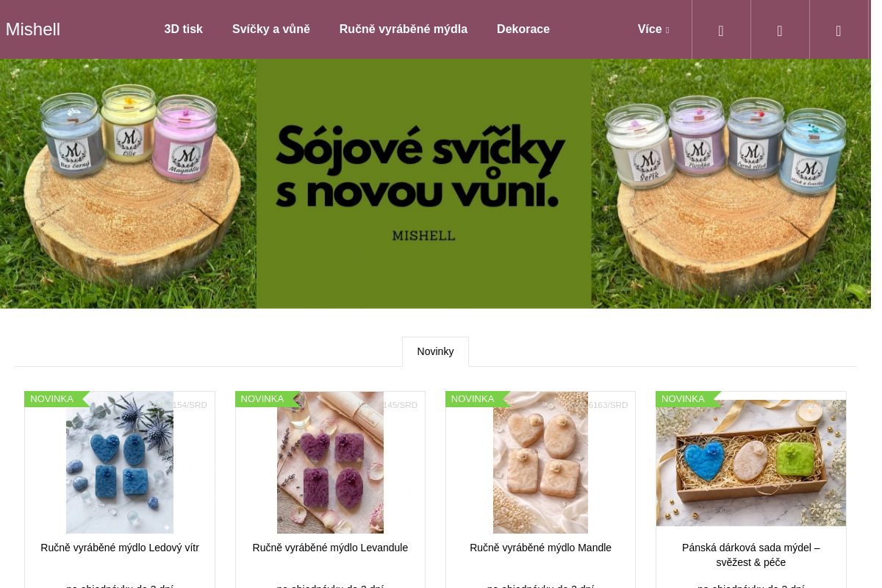Image resolution: width=882 pixels, height=588 pixels.
Task: Select the Novinky tab
Action: point(435,351)
